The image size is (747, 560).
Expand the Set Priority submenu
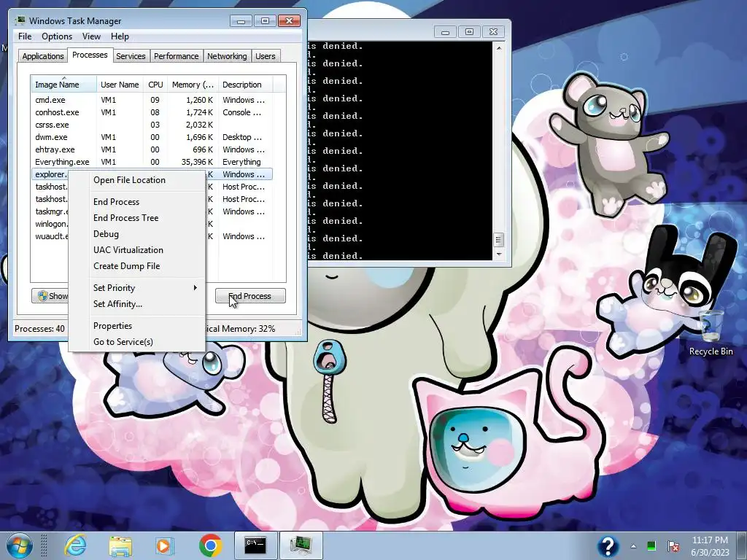click(x=137, y=287)
